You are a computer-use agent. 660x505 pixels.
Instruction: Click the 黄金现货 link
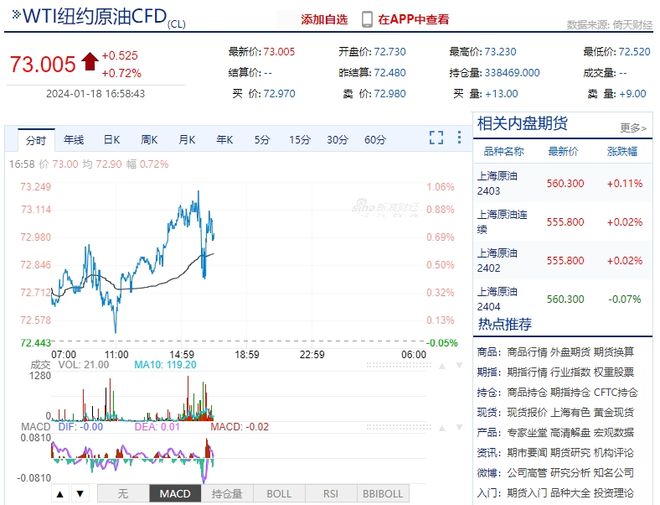coord(614,412)
